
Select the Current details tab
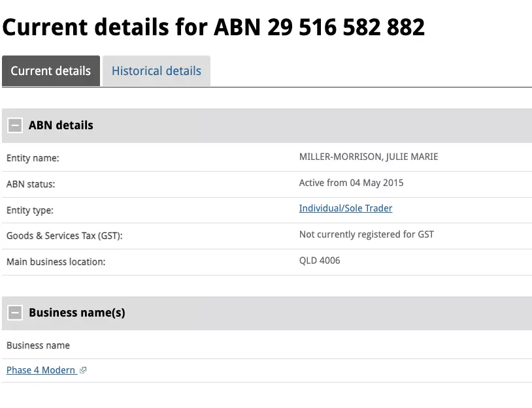pos(51,71)
